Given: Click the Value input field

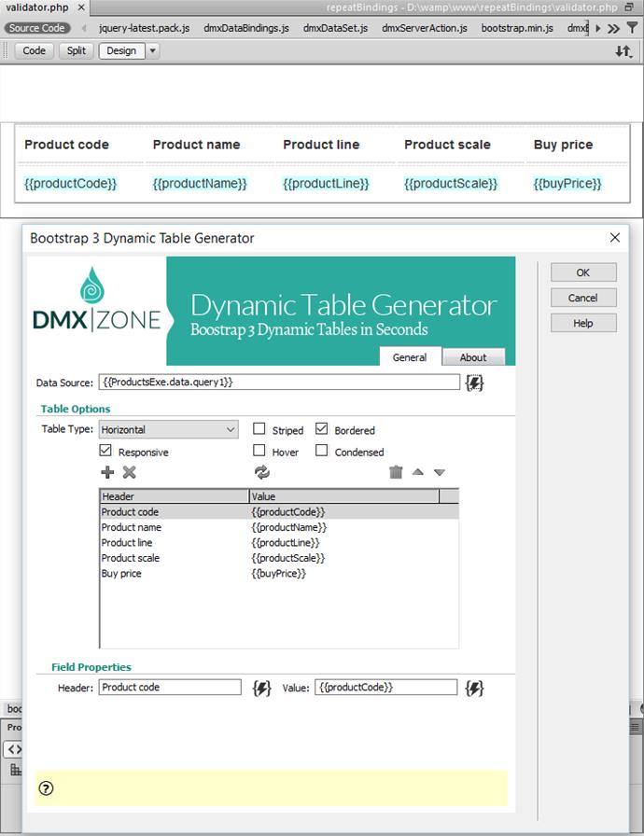Looking at the screenshot, I should (386, 688).
